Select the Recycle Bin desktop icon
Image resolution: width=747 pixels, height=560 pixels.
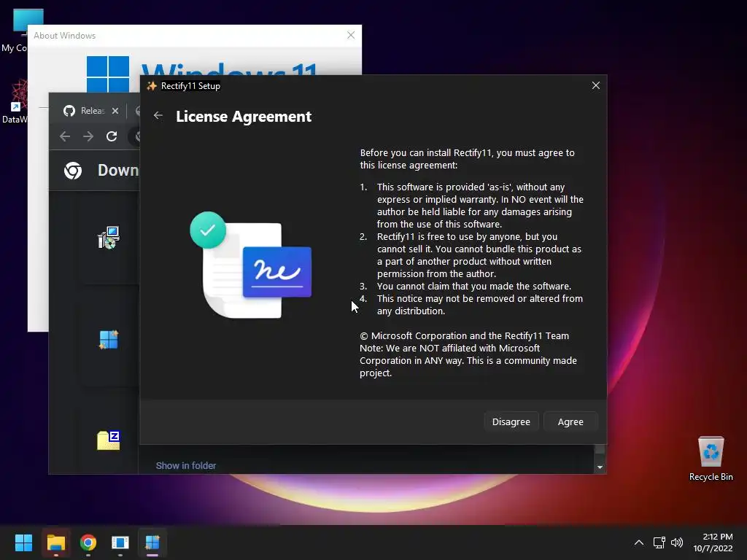click(711, 458)
